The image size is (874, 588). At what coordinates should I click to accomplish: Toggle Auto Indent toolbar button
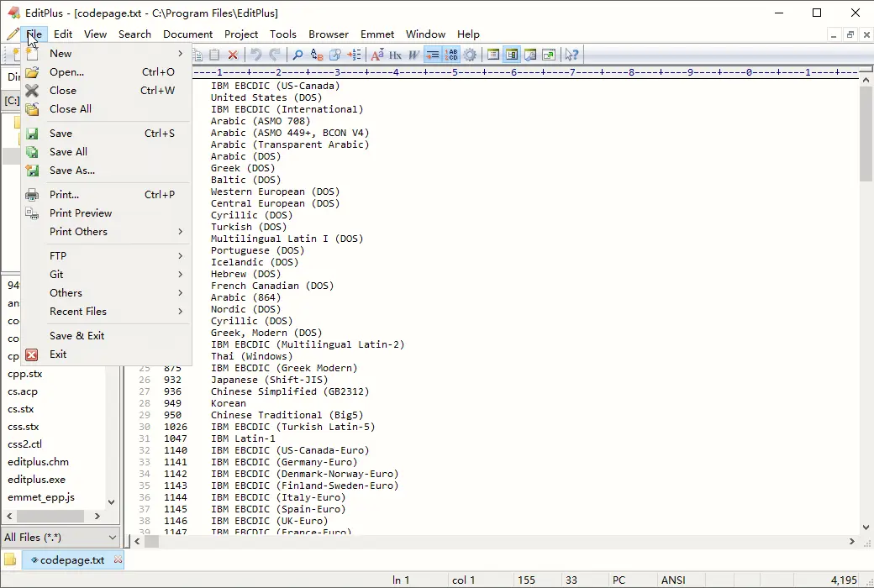pyautogui.click(x=432, y=55)
